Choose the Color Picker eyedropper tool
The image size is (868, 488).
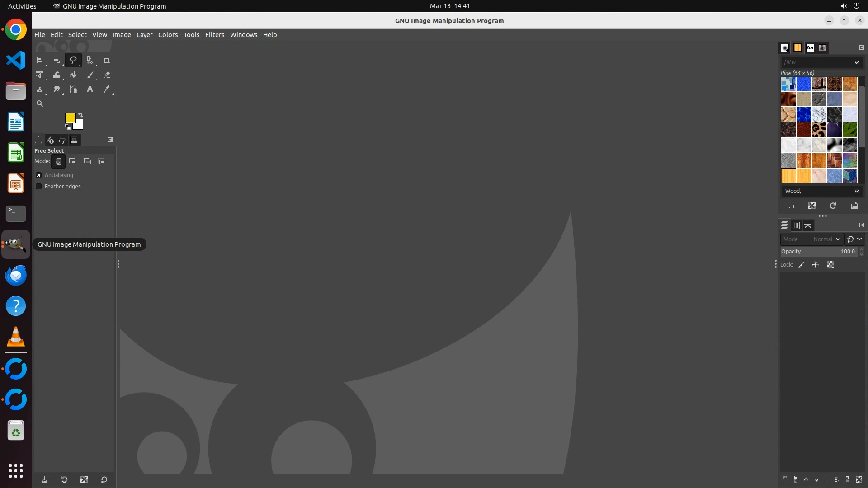coord(107,89)
